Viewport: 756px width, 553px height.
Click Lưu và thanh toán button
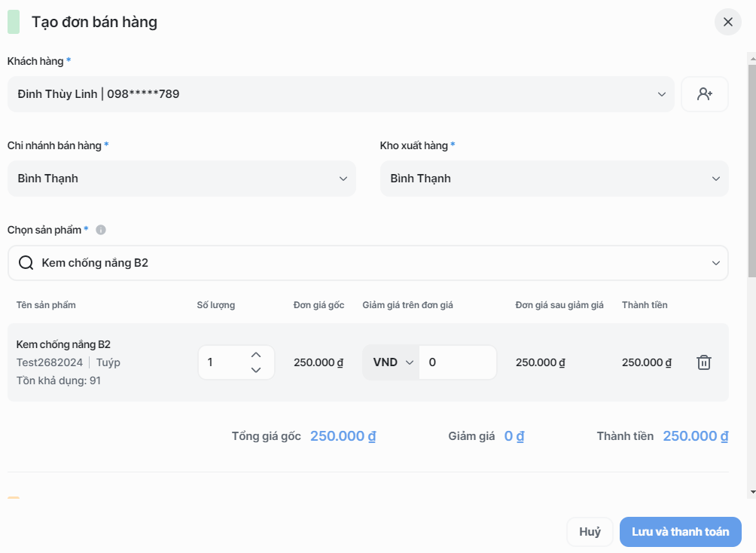coord(680,532)
